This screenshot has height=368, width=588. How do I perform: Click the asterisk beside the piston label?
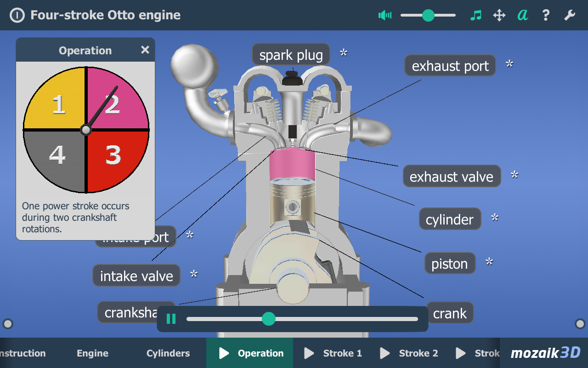[489, 262]
